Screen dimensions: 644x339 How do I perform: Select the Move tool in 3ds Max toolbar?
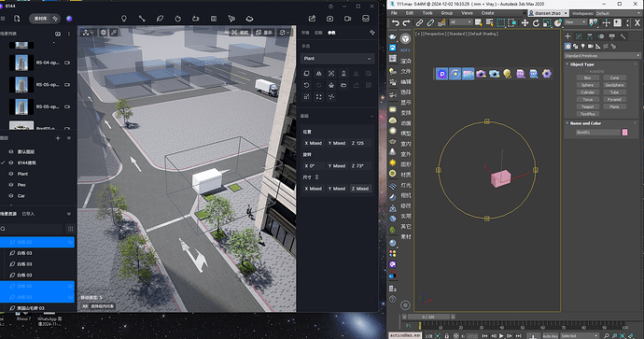tap(525, 23)
